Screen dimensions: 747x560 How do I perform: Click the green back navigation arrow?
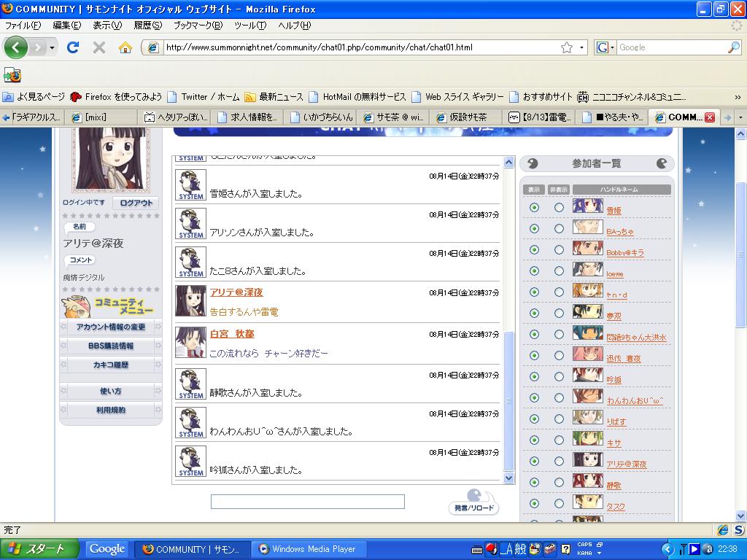coord(16,47)
